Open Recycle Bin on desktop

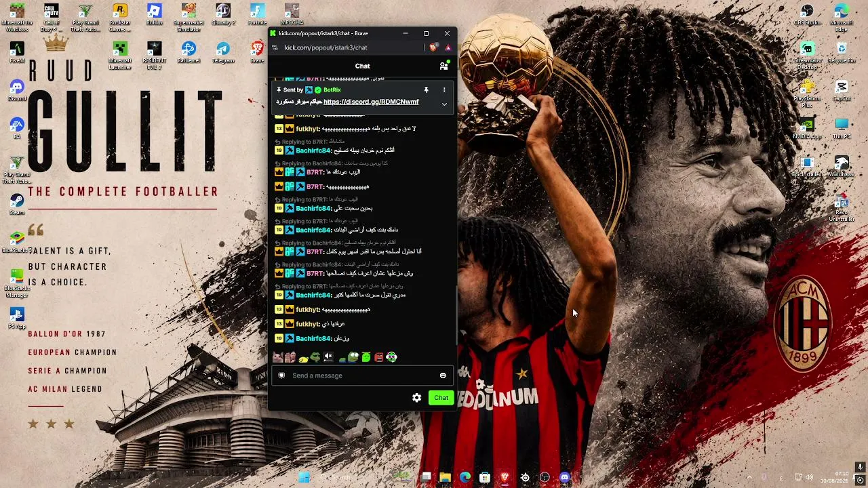coord(842,53)
